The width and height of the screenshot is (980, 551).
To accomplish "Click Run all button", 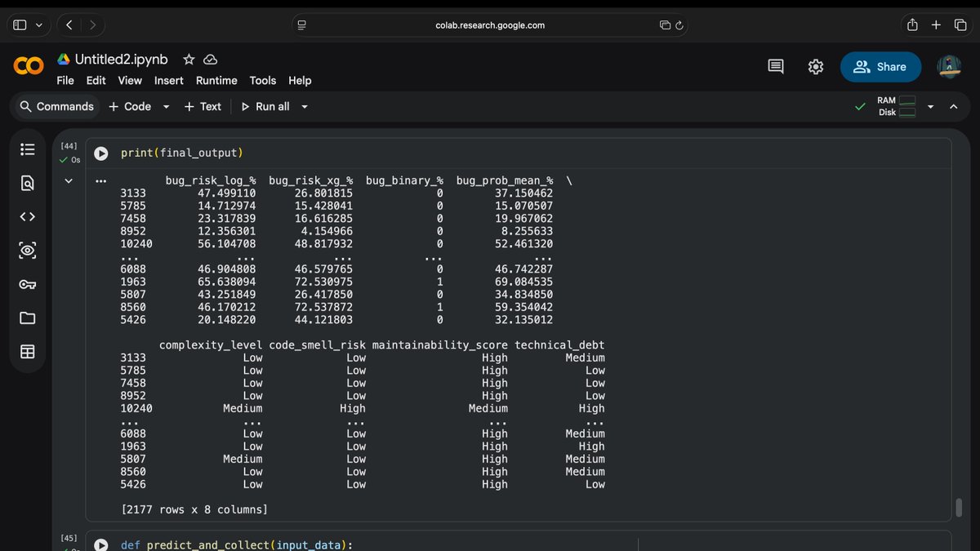I will [x=265, y=107].
